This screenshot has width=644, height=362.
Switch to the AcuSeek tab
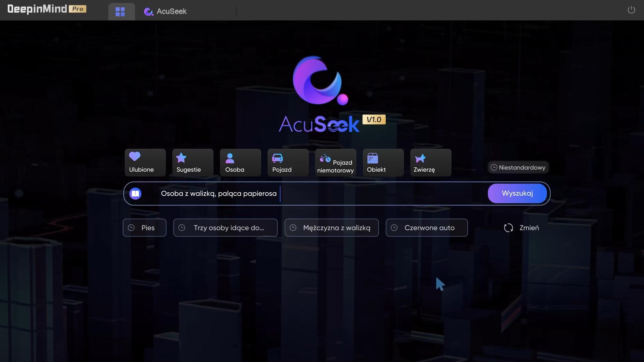point(166,12)
